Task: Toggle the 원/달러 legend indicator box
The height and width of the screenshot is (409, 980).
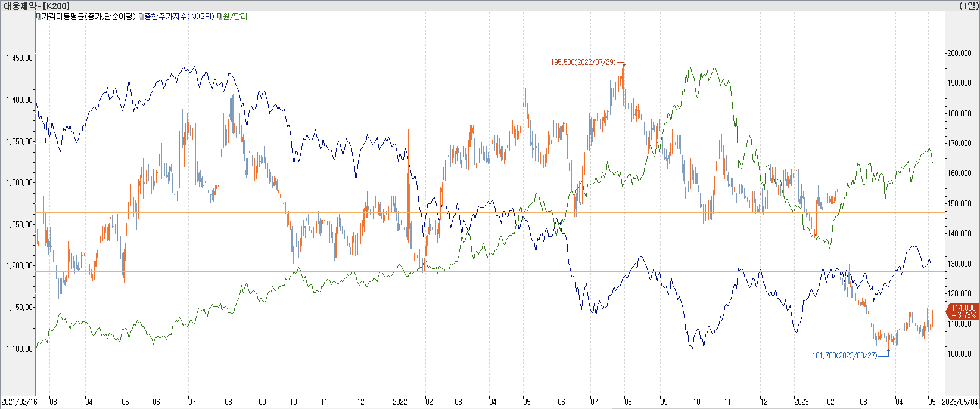Action: tap(220, 16)
